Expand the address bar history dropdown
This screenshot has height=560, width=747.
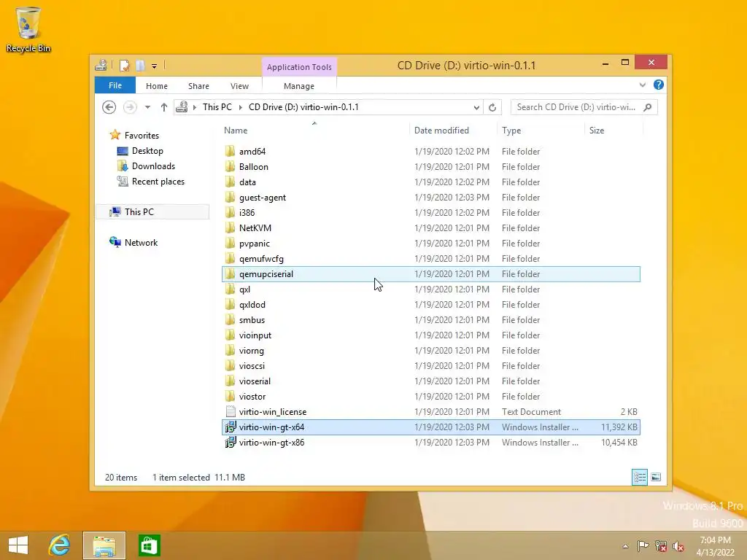[x=476, y=108]
